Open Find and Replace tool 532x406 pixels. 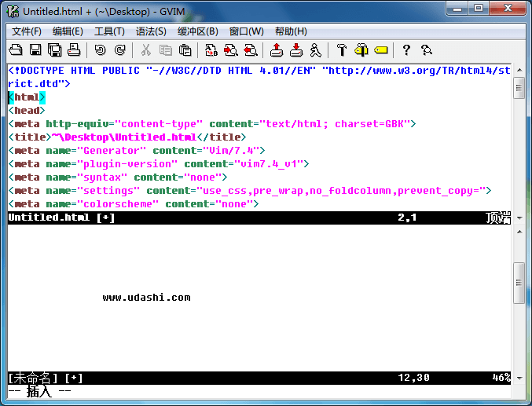[x=211, y=50]
